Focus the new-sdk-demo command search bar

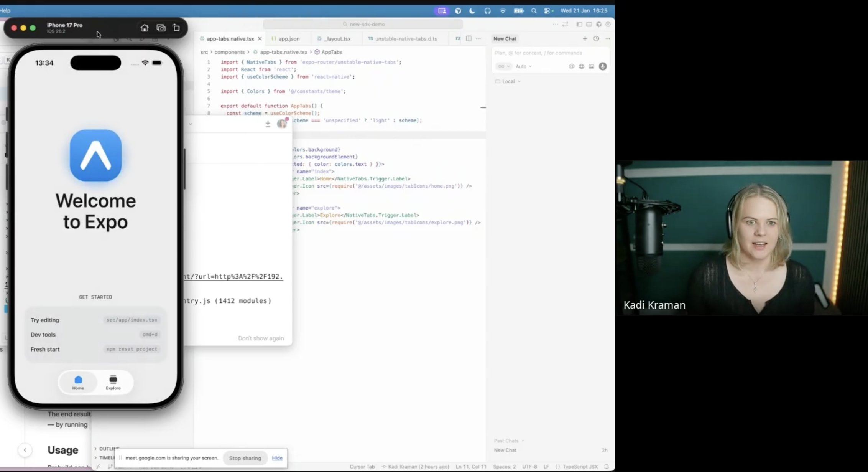(363, 24)
